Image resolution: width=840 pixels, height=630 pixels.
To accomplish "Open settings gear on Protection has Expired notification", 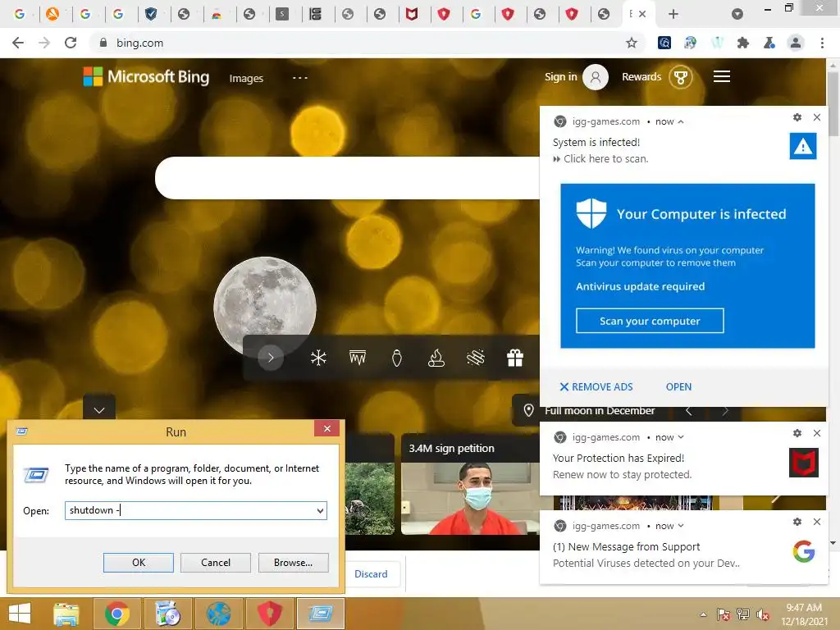I will point(797,433).
